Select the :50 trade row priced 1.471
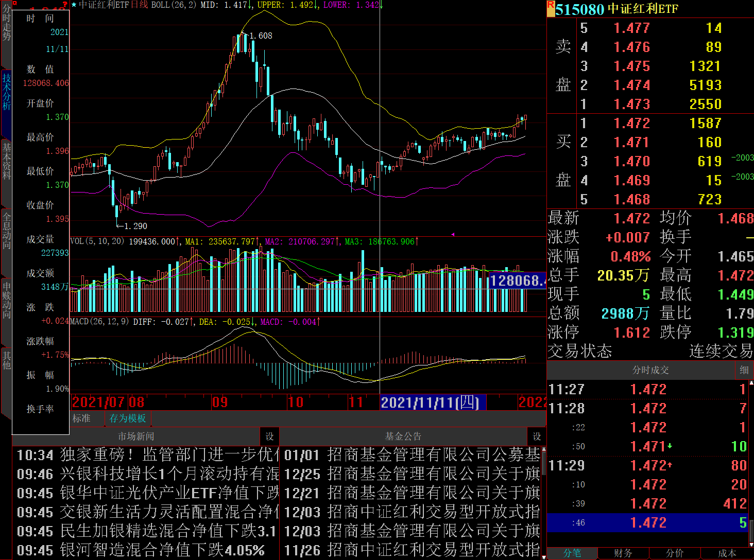The image size is (754, 560). 647,447
